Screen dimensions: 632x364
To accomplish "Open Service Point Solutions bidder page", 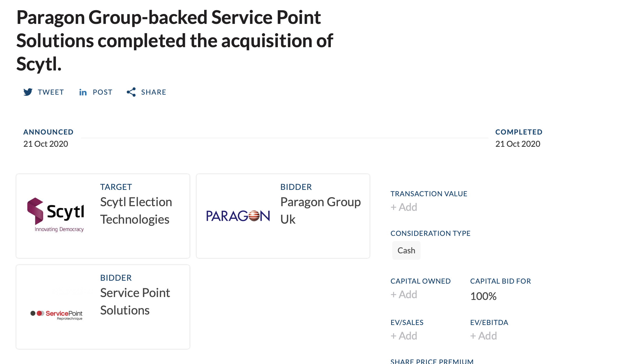I will click(135, 301).
